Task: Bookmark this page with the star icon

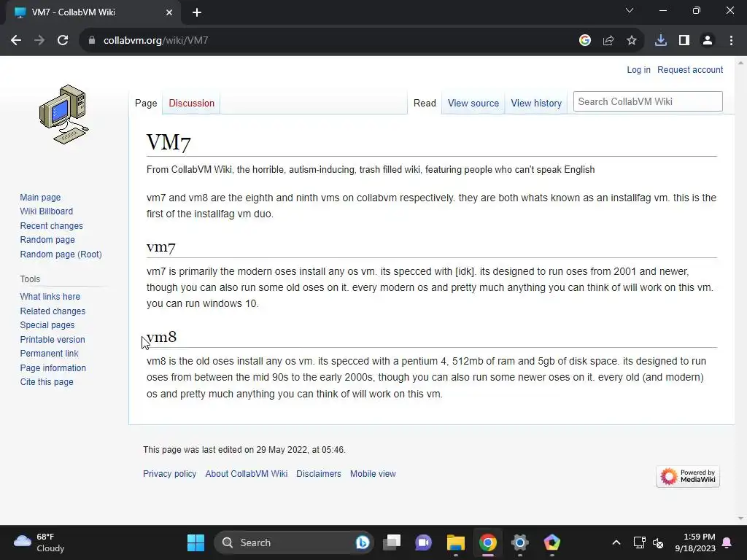Action: [x=632, y=41]
